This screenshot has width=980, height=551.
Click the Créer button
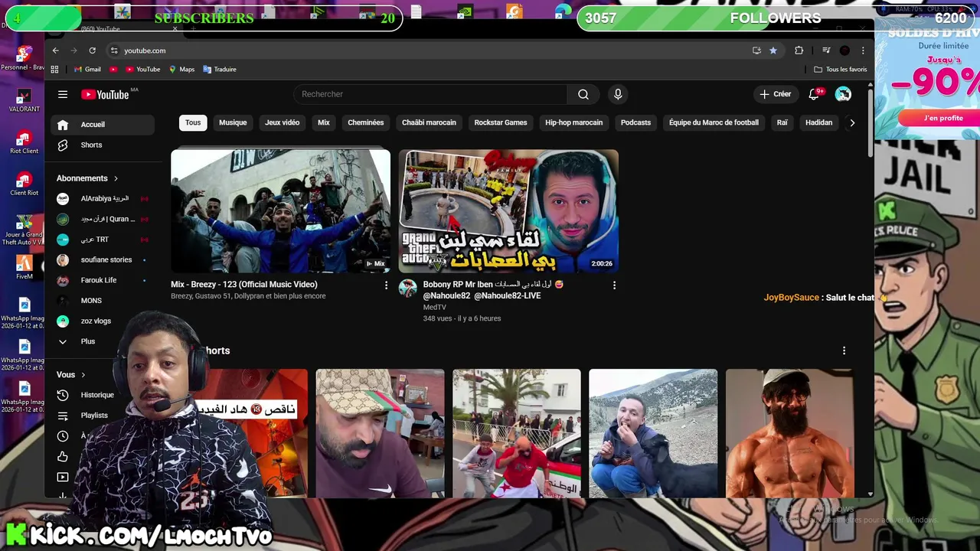point(775,94)
